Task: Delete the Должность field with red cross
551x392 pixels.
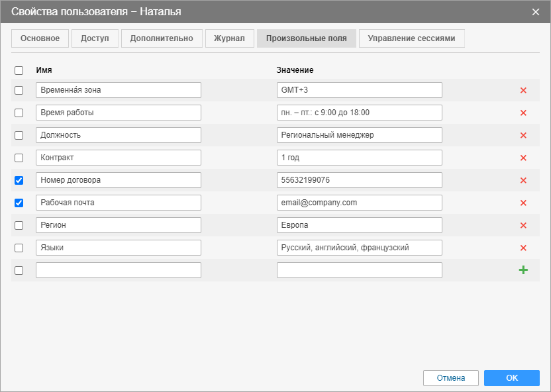Action: (523, 135)
